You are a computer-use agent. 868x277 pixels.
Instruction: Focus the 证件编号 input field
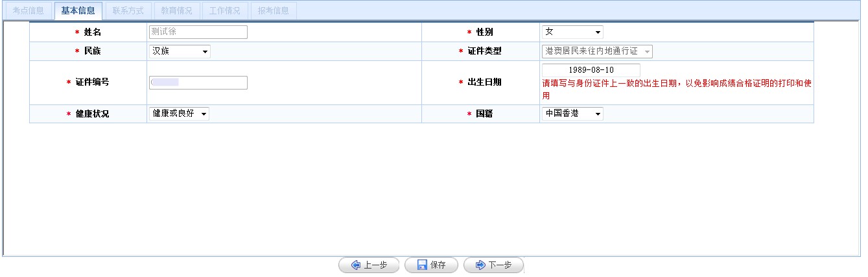pos(198,82)
